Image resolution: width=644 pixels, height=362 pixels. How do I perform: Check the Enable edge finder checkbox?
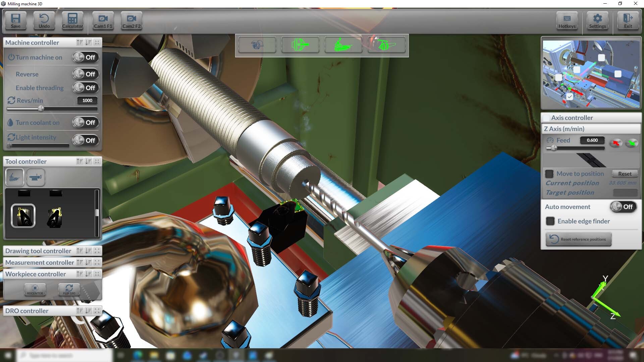click(550, 221)
